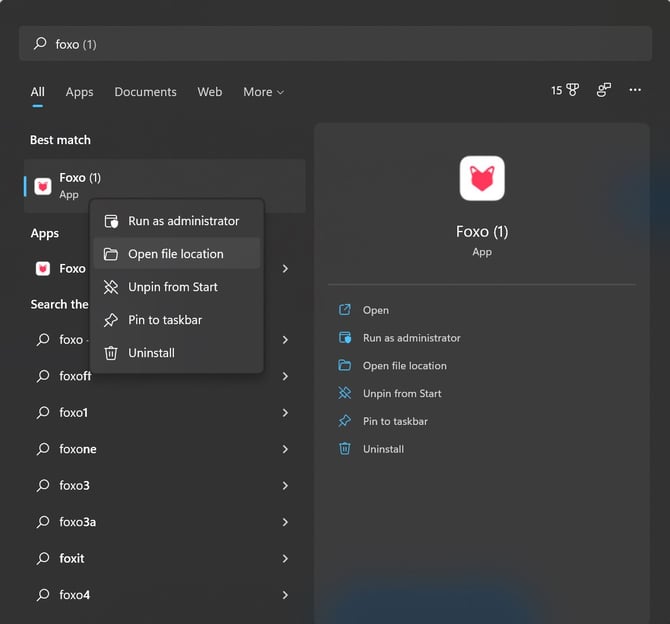
Task: Click the Foxo (1) title in preview pane
Action: (482, 232)
